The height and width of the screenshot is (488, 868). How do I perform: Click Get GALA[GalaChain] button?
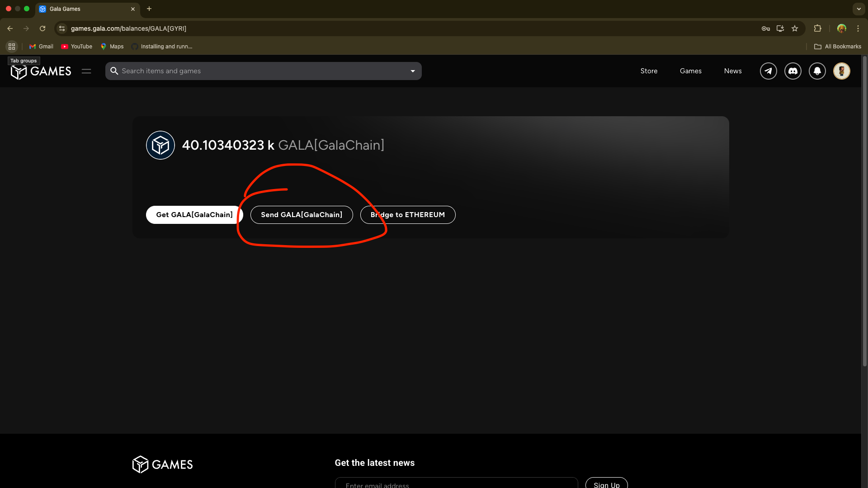click(194, 215)
